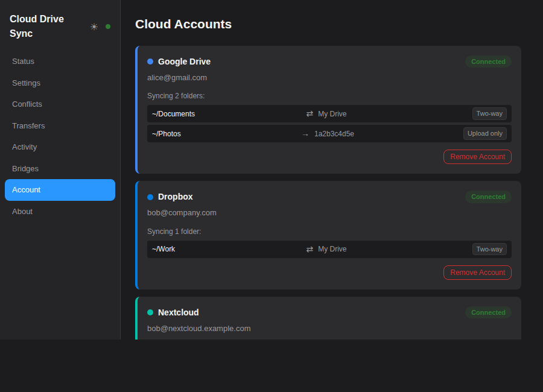Select the Account nav item

click(60, 190)
